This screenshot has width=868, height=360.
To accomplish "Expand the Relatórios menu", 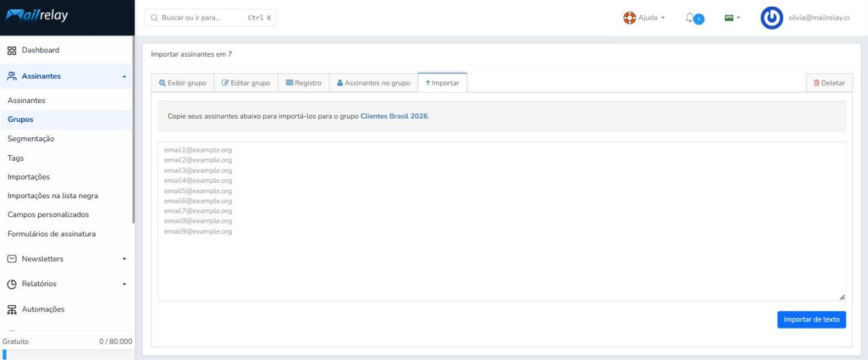I will 124,284.
